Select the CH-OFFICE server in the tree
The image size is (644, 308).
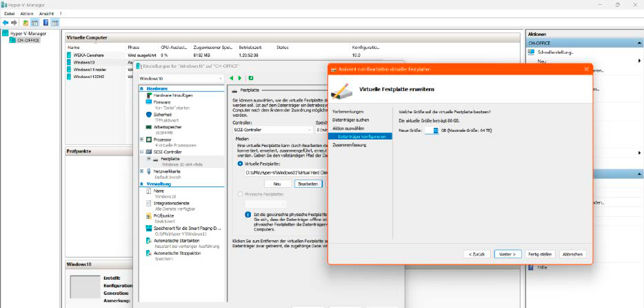click(x=28, y=40)
